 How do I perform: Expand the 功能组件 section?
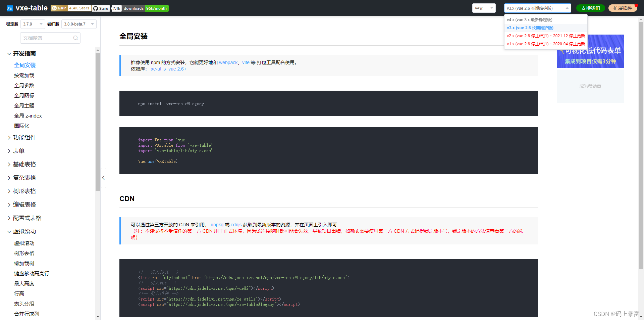(x=21, y=137)
